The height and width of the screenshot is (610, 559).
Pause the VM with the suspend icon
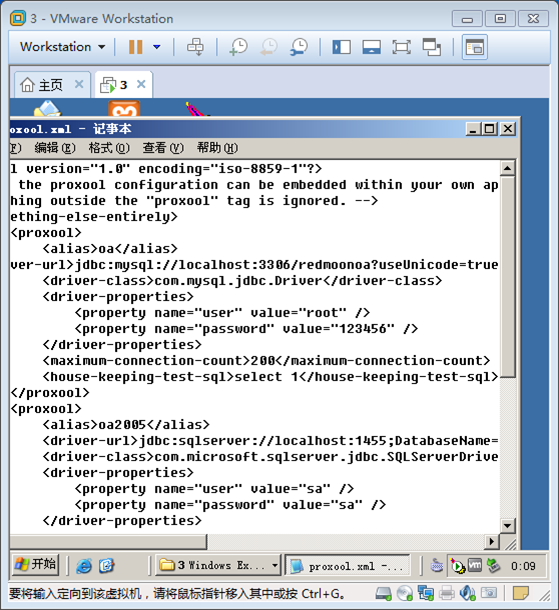coord(135,47)
